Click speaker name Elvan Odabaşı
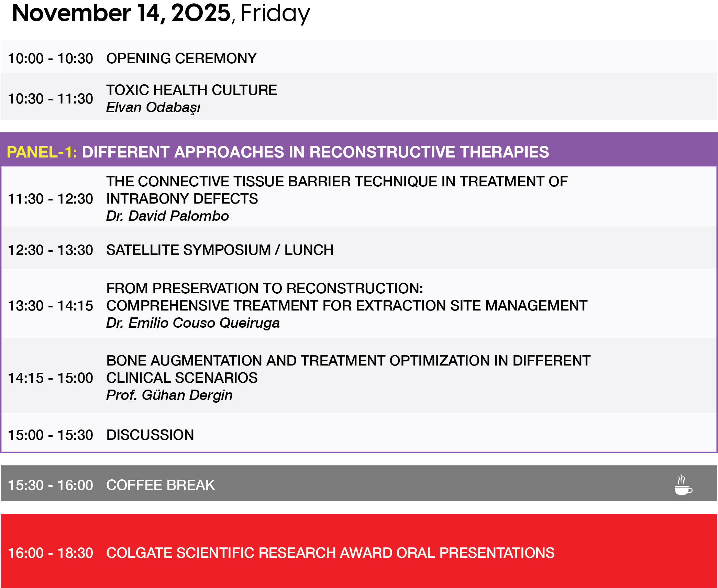This screenshot has width=718, height=588. click(153, 107)
